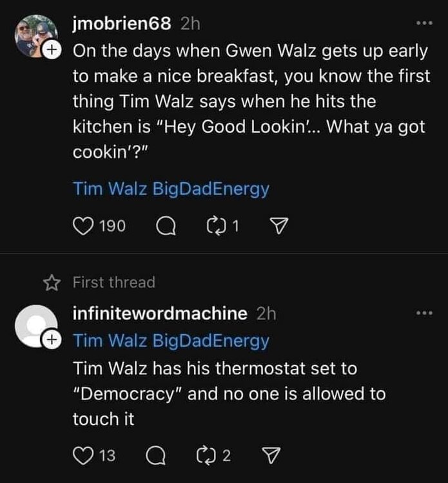Open more options for infinitewordmachine's post

coord(424,313)
